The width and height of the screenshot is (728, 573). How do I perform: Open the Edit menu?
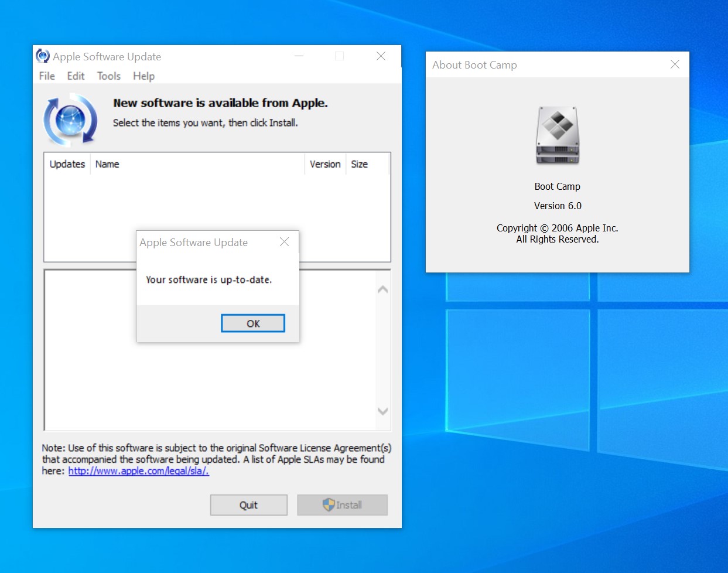pyautogui.click(x=76, y=76)
